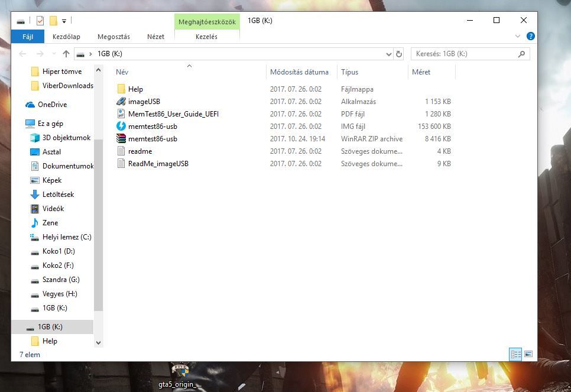Open Asztal in the navigation pane
The image size is (571, 392).
point(51,152)
